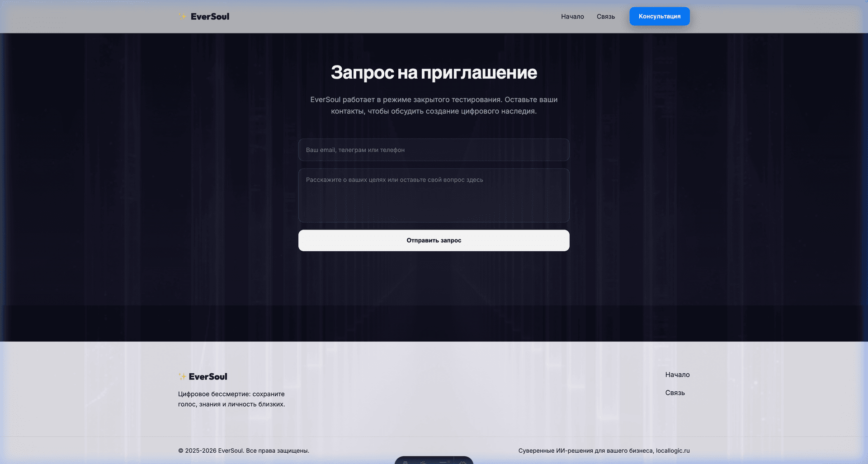
Task: Click the EverSoul wordmark in the header
Action: (x=210, y=16)
